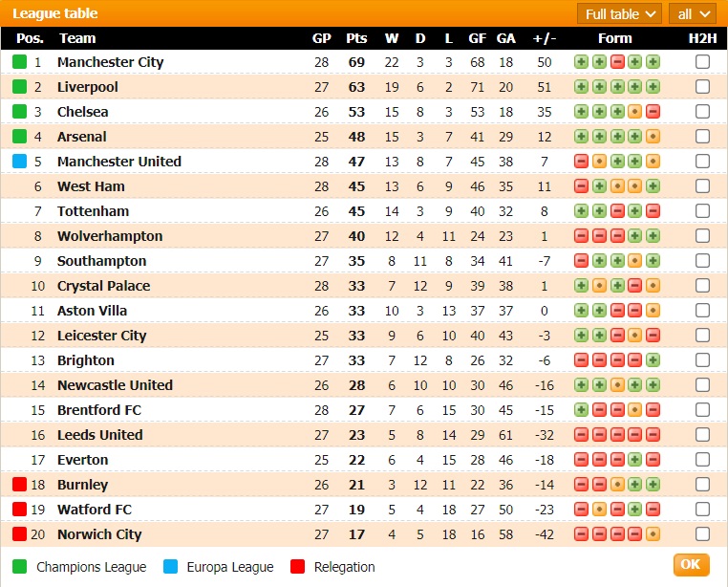Click Manchester City's red loss form icon
This screenshot has width=728, height=587.
click(x=617, y=62)
